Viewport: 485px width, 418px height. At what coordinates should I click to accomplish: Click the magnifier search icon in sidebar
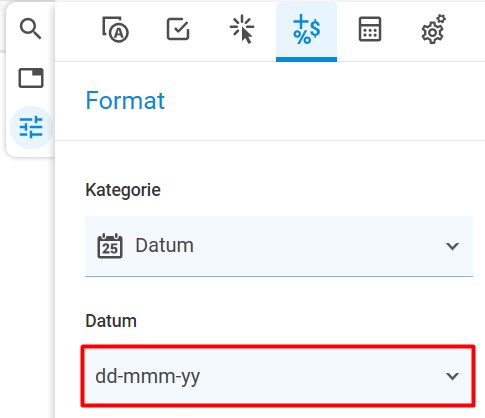pyautogui.click(x=30, y=29)
